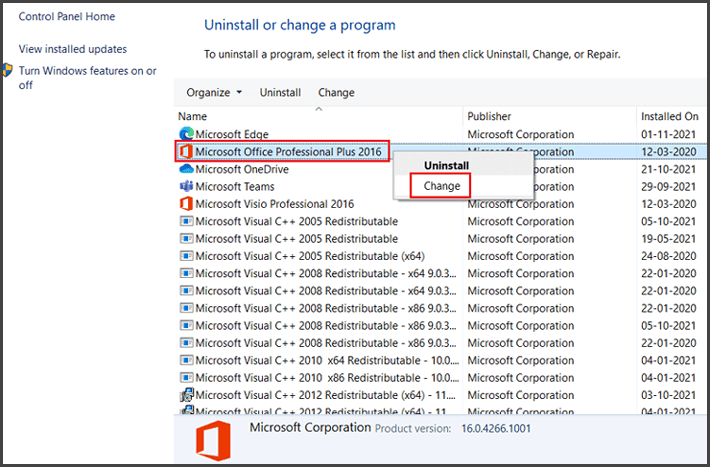Open the Organize dropdown menu
Screen dimensions: 710x467
[214, 93]
